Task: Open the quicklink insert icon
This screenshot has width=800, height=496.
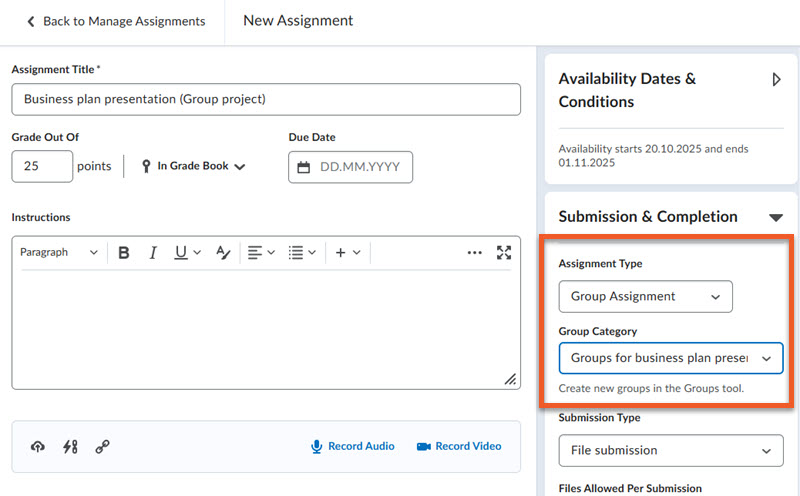Action: (x=70, y=447)
